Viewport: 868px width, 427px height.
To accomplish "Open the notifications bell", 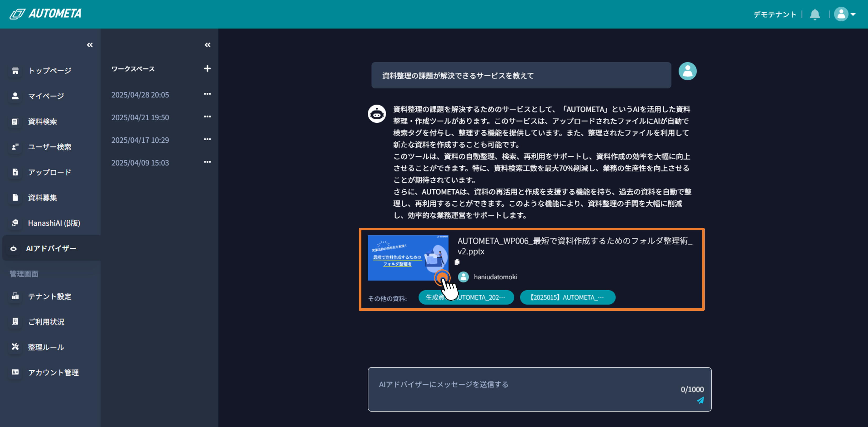I will pos(815,14).
